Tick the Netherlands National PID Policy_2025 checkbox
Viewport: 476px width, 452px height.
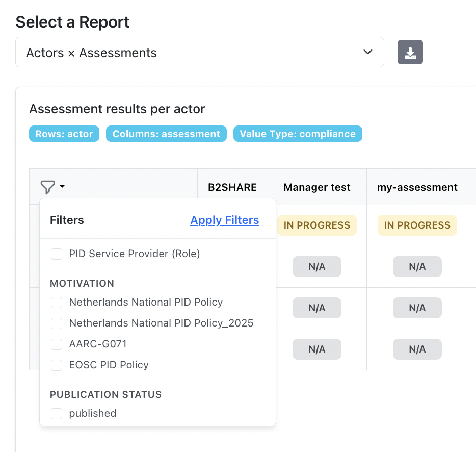pyautogui.click(x=57, y=323)
